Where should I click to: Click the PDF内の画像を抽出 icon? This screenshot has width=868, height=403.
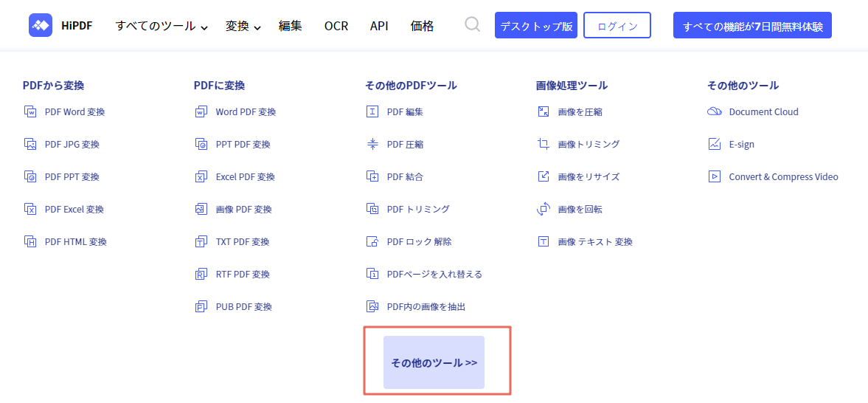[372, 306]
